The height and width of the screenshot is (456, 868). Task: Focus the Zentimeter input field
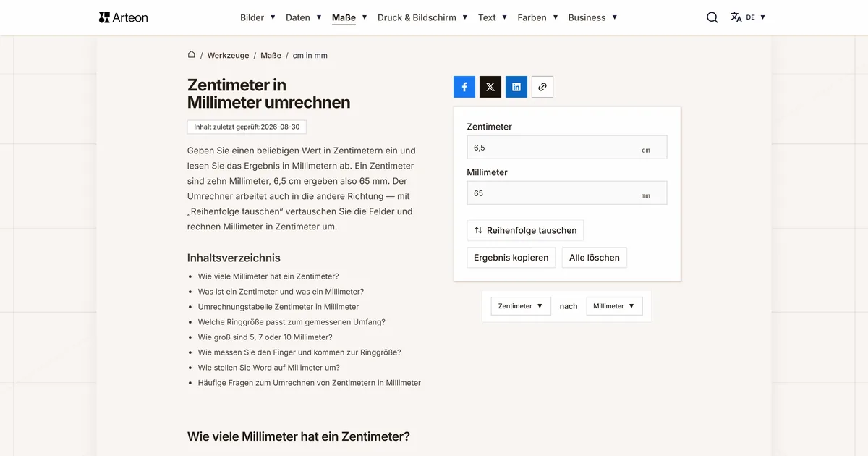coord(567,148)
